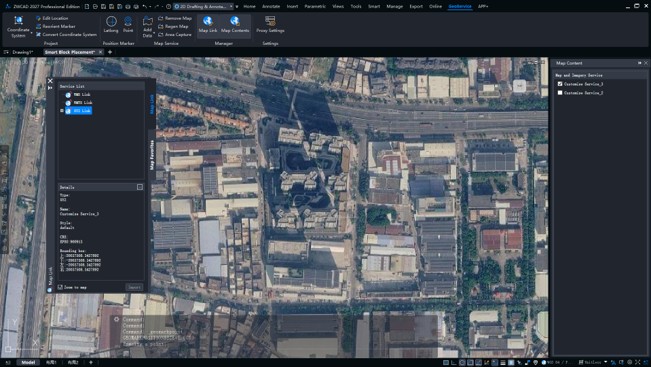Viewport: 651px width, 367px height.
Task: Click Edit Location in Project group
Action: pos(52,18)
